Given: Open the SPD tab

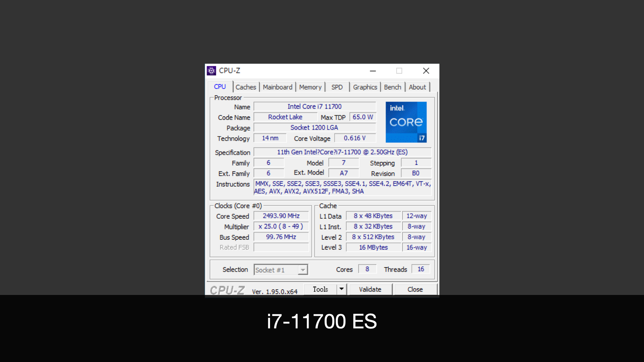Looking at the screenshot, I should 337,87.
